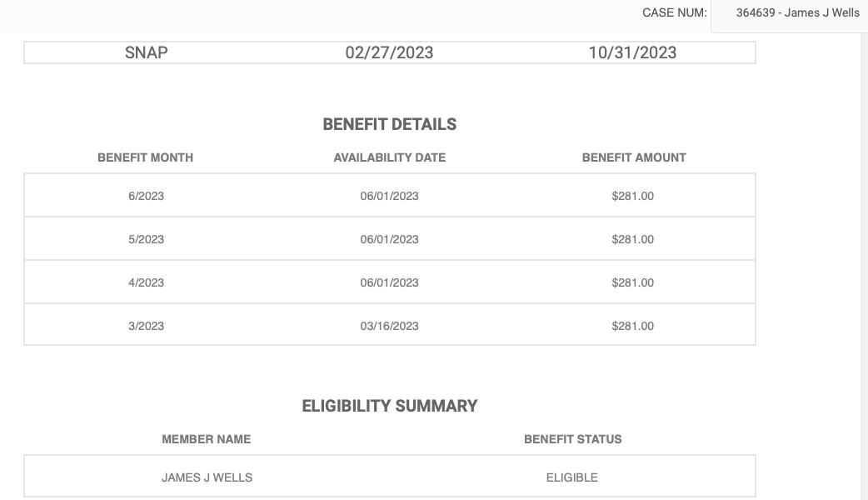Click the BENEFIT STATUS column header
Viewport: 868px width, 500px height.
573,439
